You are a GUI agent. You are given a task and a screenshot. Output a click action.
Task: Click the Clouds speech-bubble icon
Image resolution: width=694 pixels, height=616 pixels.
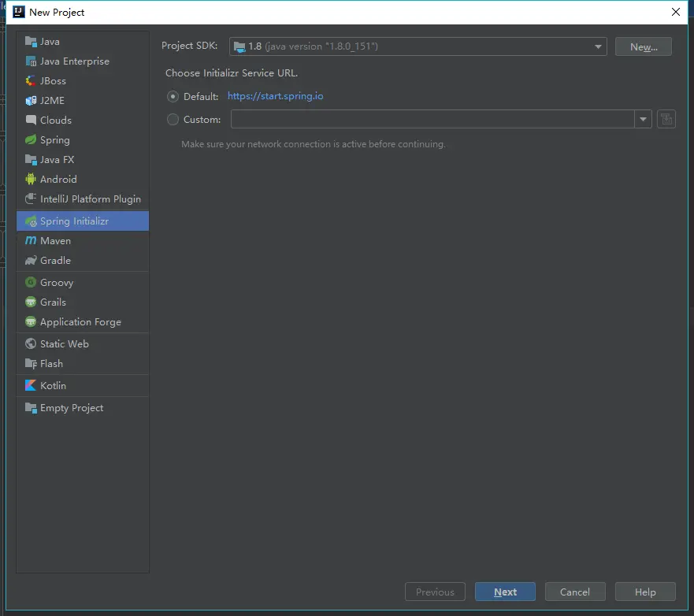click(31, 120)
